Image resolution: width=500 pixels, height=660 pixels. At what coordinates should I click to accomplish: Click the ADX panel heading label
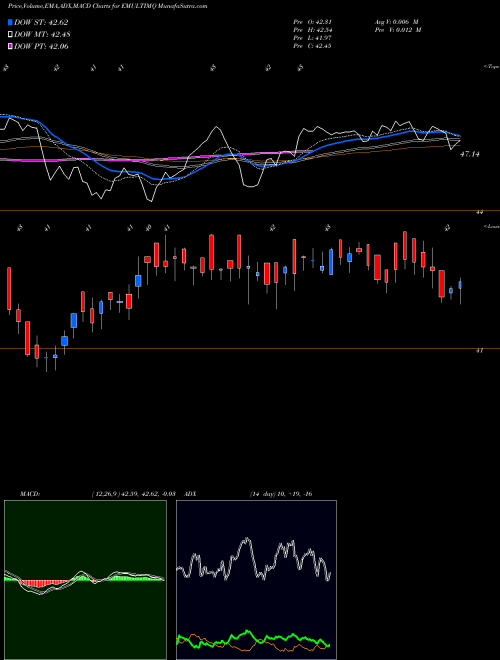pyautogui.click(x=190, y=494)
